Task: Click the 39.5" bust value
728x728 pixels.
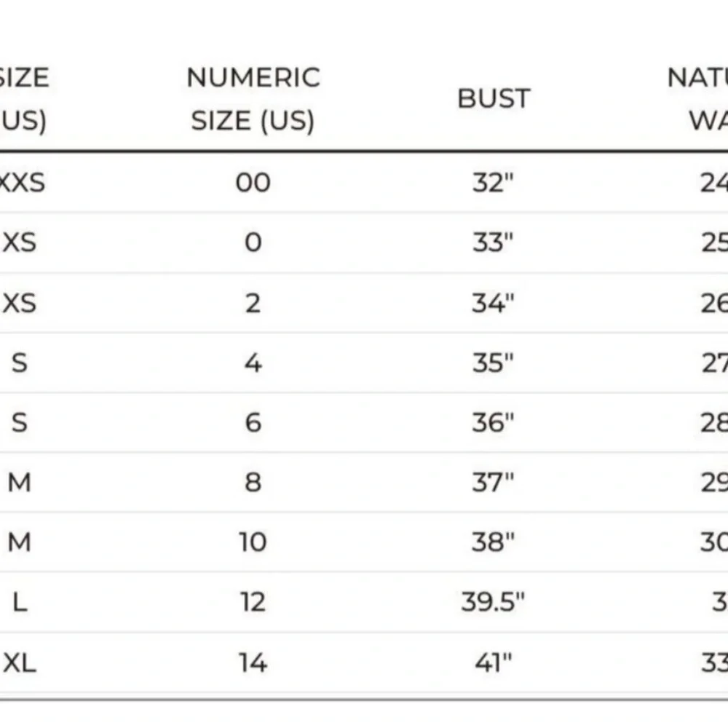Action: 493,602
